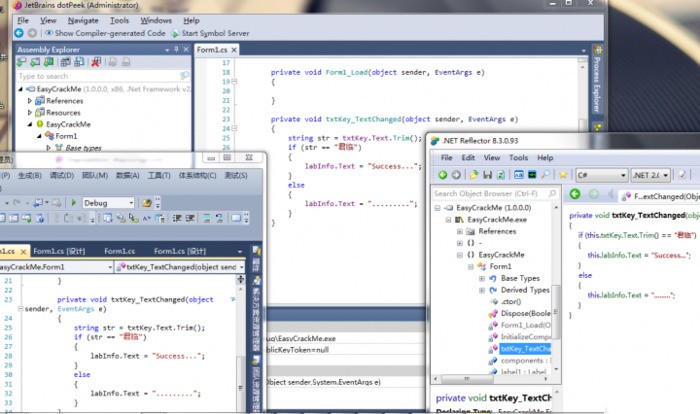Expand Derived Types node in Reflector
This screenshot has width=700, height=414.
pyautogui.click(x=482, y=290)
